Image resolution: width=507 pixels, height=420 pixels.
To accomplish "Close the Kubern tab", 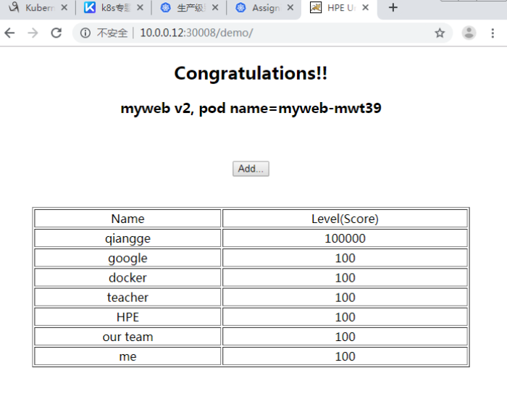I will tap(64, 7).
